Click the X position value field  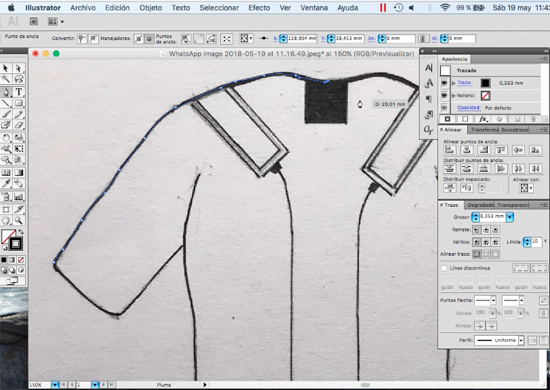(x=302, y=39)
